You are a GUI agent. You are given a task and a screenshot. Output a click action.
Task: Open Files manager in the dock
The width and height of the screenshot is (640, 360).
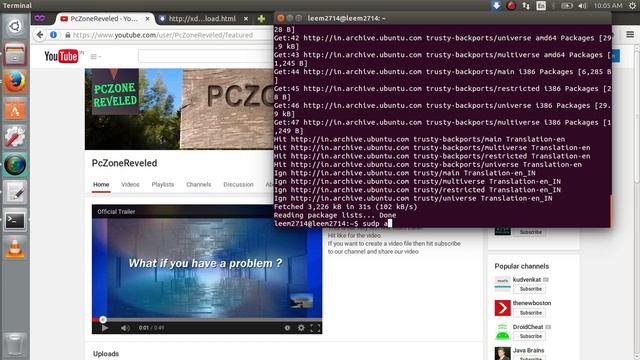pyautogui.click(x=15, y=54)
